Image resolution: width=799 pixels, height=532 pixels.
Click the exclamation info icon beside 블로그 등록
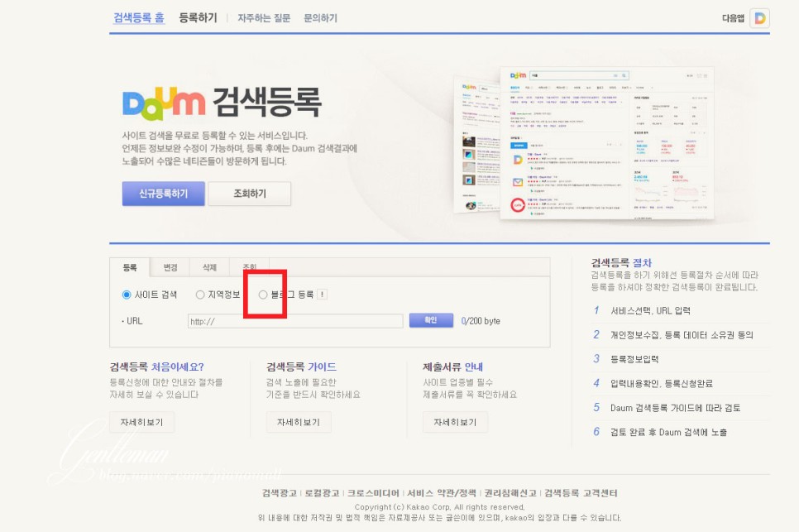(x=322, y=295)
